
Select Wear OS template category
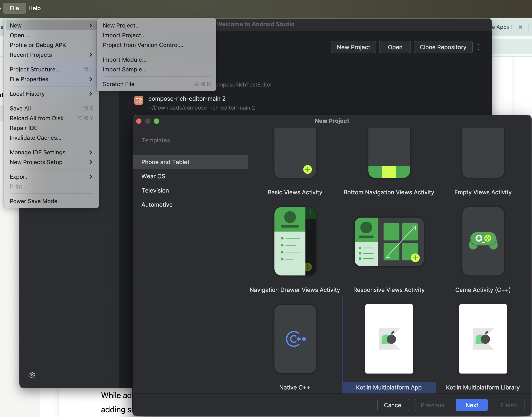point(190,176)
